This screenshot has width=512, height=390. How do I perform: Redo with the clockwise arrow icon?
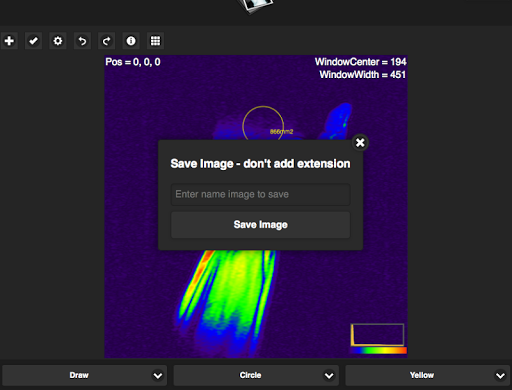click(106, 41)
